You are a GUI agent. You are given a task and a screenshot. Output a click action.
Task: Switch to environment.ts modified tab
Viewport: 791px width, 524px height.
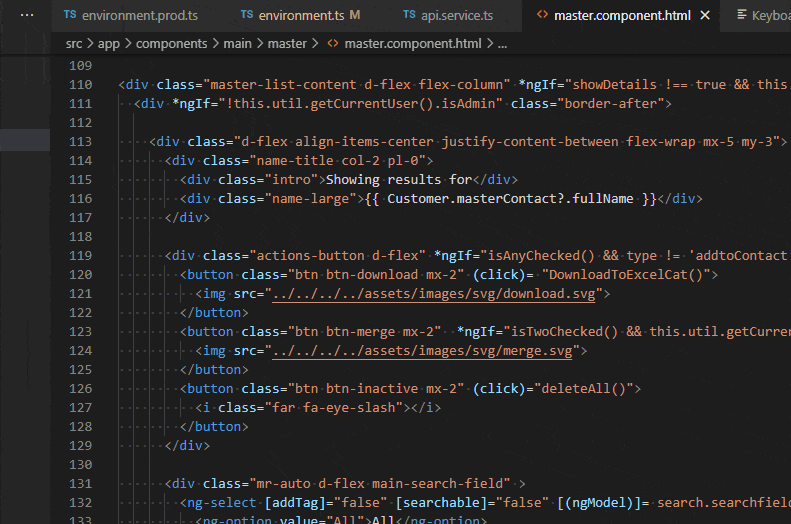pos(300,16)
